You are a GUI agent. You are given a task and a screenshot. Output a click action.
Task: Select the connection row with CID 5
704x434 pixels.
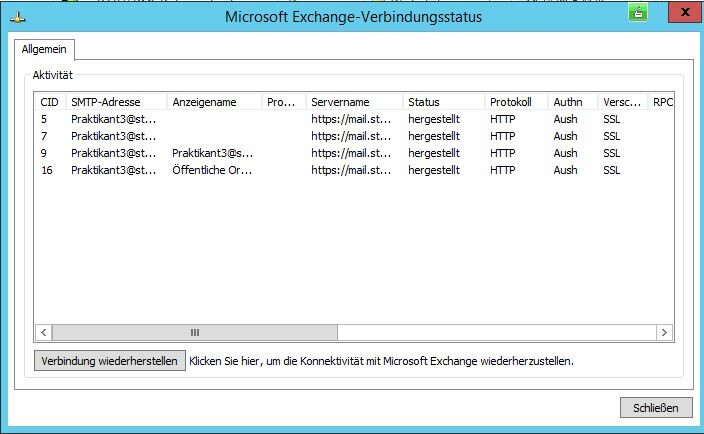(x=354, y=119)
